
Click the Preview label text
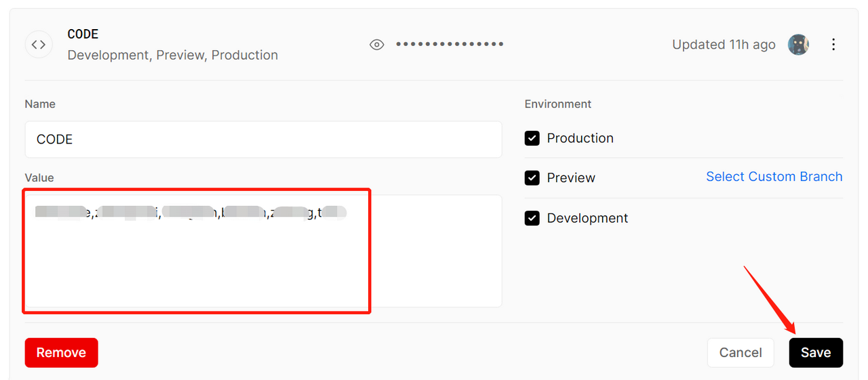(x=571, y=178)
